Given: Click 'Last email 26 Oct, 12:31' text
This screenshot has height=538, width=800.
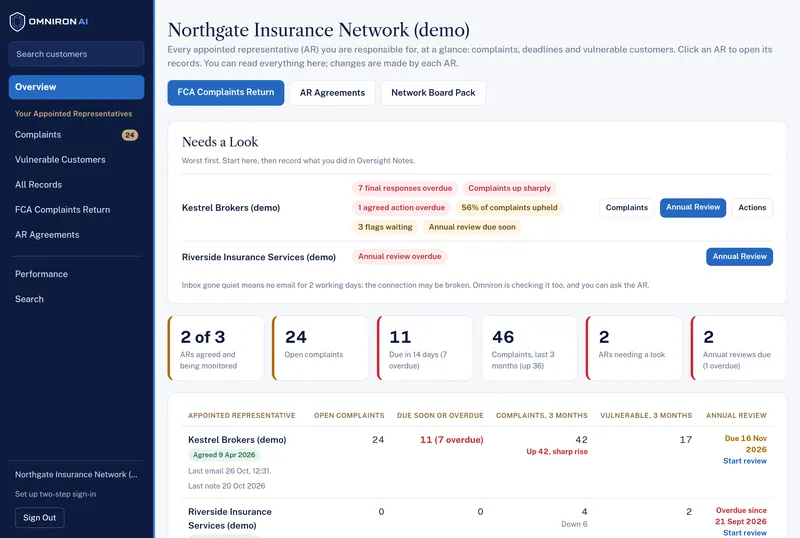Looking at the screenshot, I should [x=230, y=471].
